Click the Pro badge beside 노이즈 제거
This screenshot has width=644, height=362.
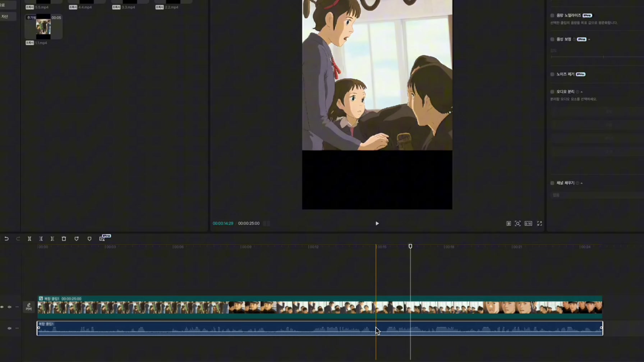point(581,74)
